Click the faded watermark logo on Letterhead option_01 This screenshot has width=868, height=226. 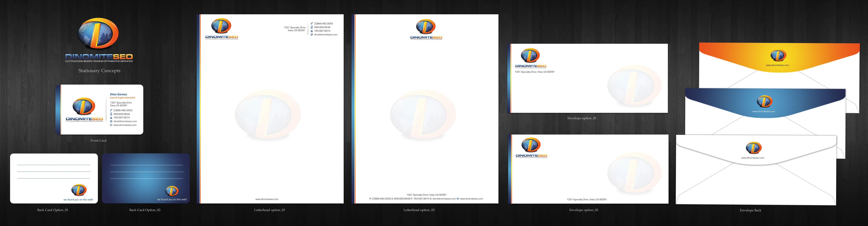coord(268,115)
